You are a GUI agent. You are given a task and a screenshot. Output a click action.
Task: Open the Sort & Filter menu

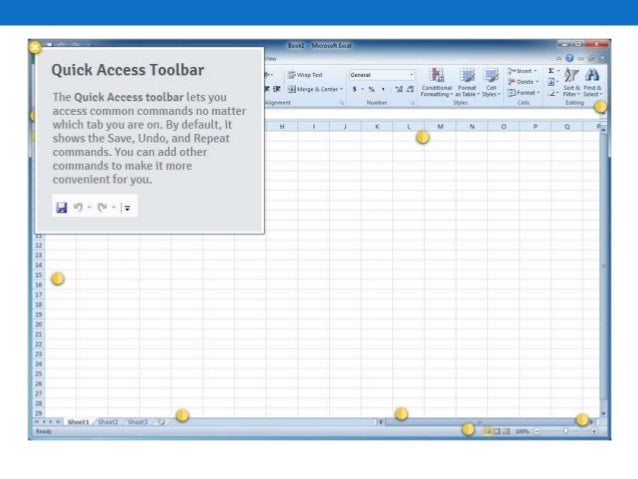(572, 83)
